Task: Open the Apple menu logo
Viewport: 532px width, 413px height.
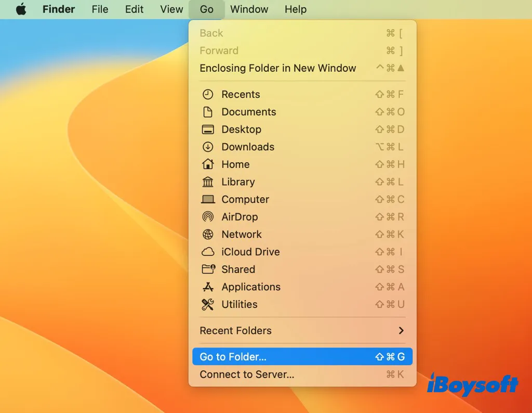Action: [21, 9]
